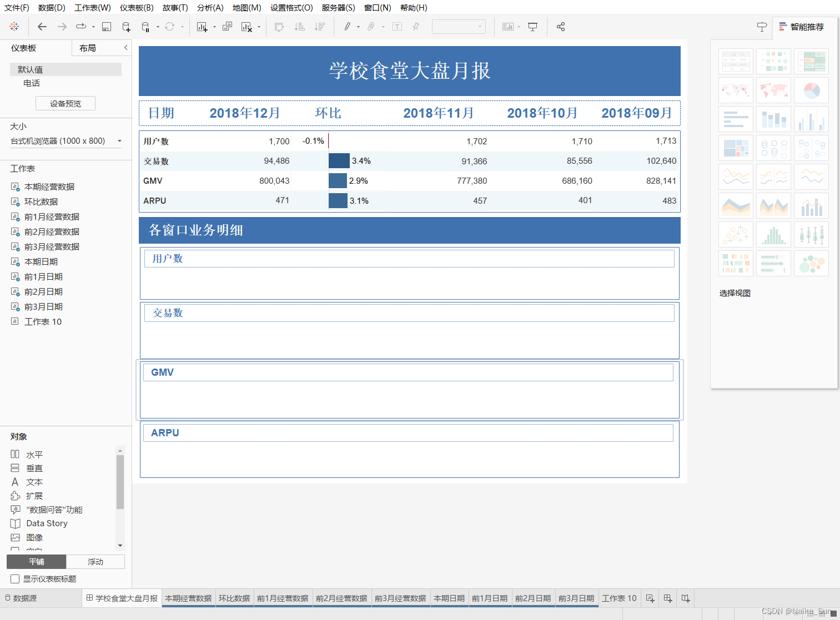Viewport: 840px width, 620px height.
Task: Select the 文本 object
Action: click(34, 482)
